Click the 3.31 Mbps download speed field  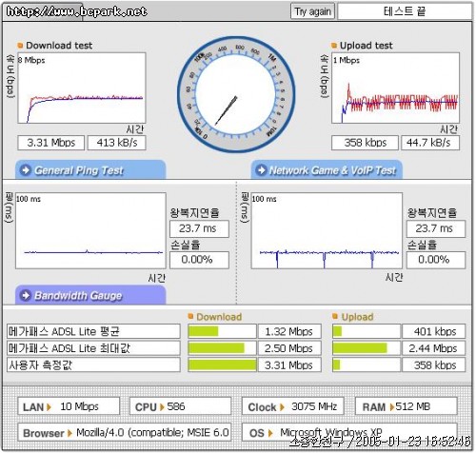[x=51, y=143]
